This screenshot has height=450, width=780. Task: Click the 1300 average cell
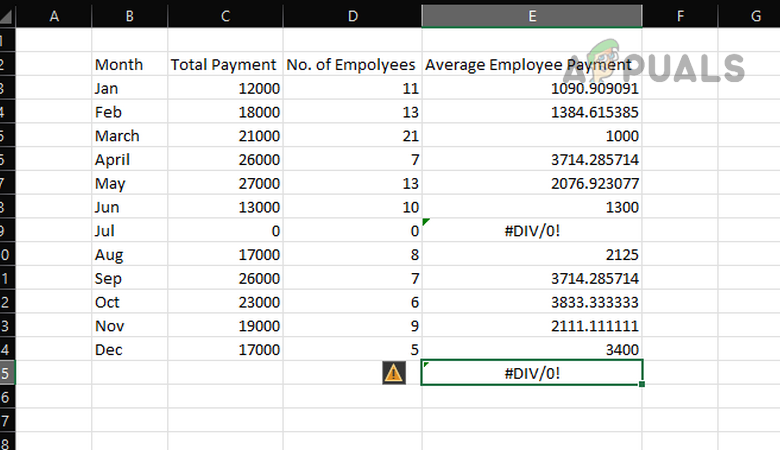(x=532, y=207)
